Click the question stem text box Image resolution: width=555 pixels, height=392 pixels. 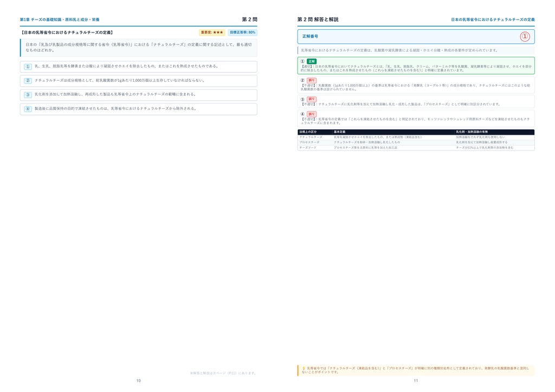(138, 48)
